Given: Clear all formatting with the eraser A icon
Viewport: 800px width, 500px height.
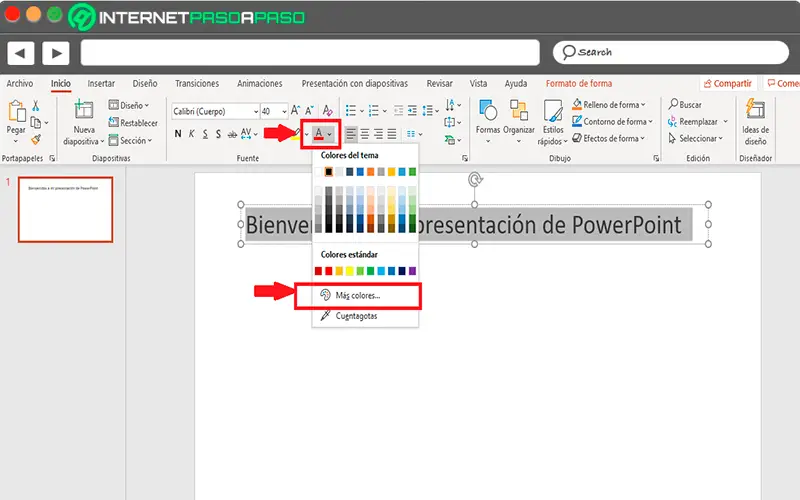Looking at the screenshot, I should [328, 110].
